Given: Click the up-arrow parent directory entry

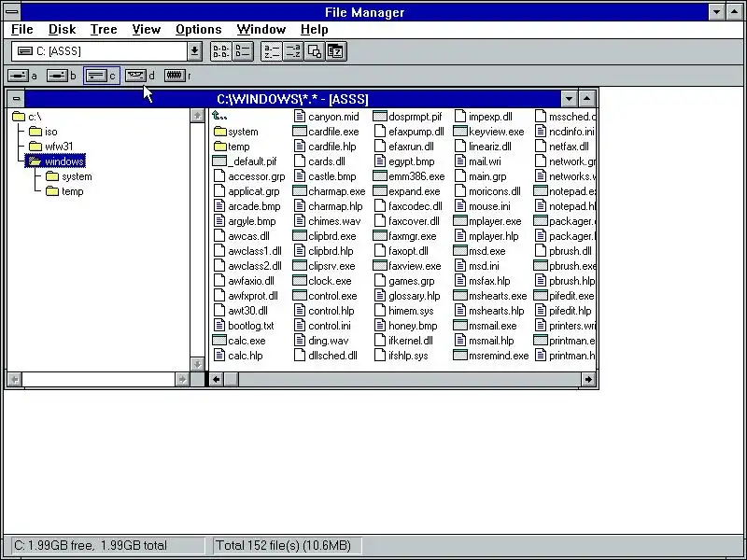Looking at the screenshot, I should (x=219, y=116).
